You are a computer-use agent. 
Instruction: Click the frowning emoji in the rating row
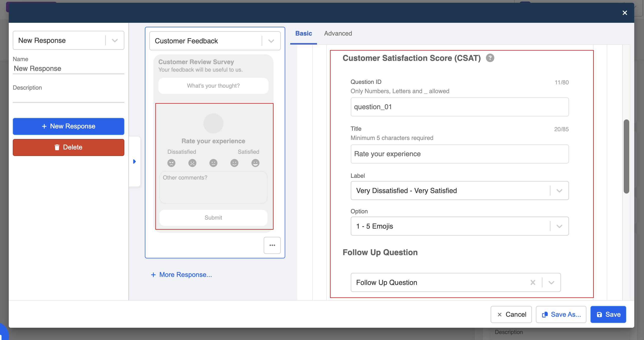tap(192, 163)
